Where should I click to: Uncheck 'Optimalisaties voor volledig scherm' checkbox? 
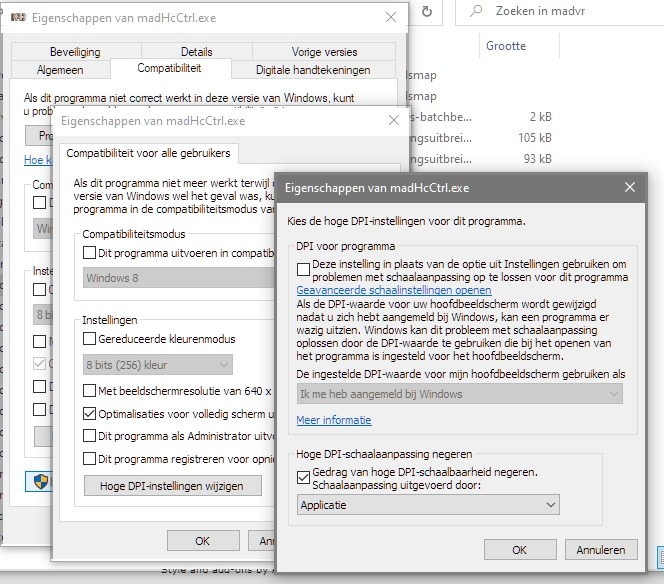tap(89, 413)
